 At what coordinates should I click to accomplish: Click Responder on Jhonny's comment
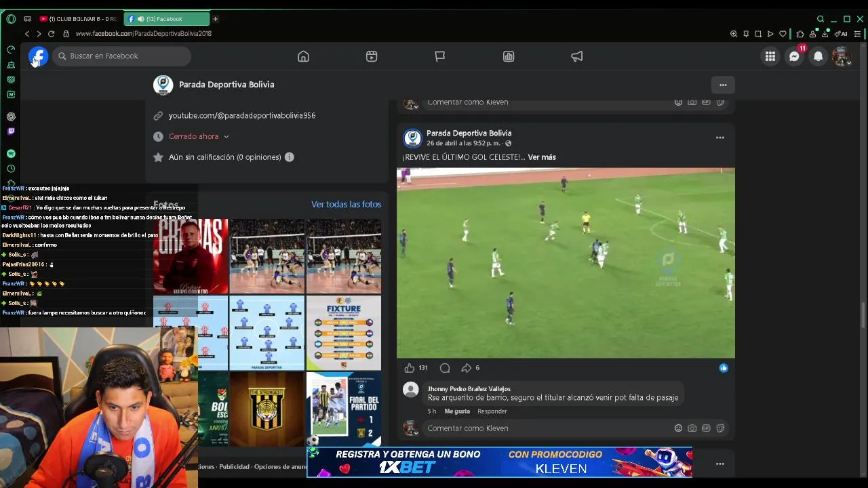[492, 411]
